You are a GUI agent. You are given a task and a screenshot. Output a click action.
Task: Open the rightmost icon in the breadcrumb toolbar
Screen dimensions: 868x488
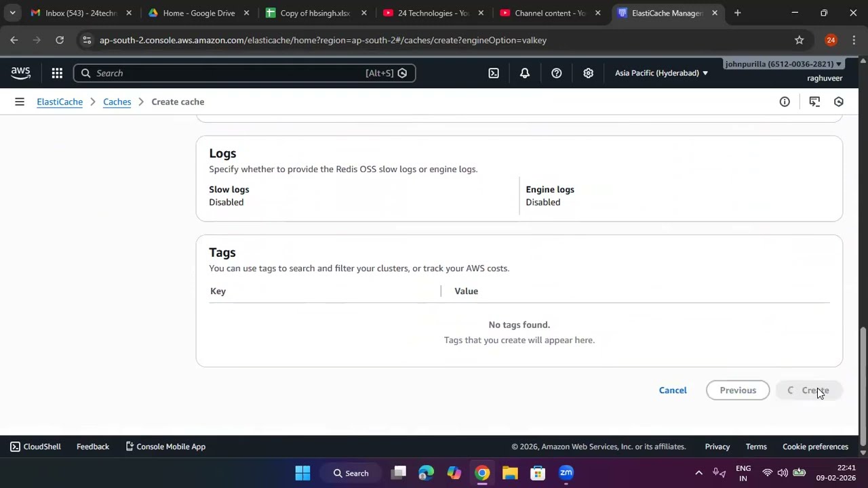839,102
